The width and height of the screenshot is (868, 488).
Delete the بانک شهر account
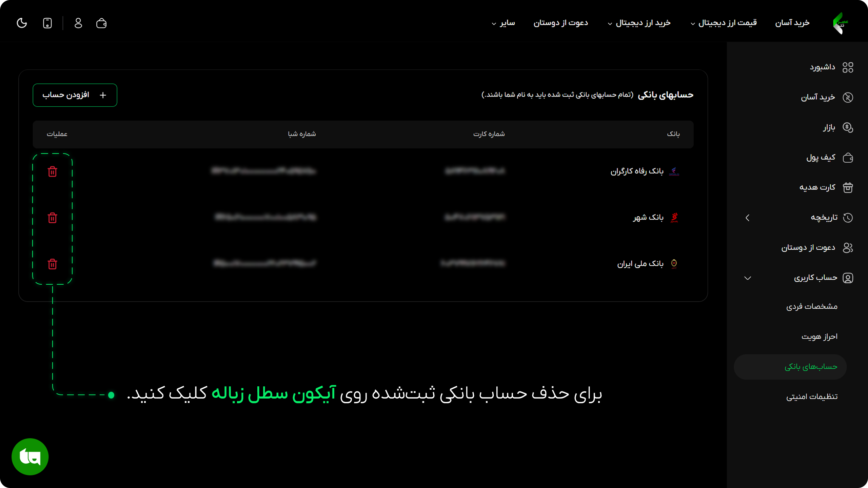52,218
